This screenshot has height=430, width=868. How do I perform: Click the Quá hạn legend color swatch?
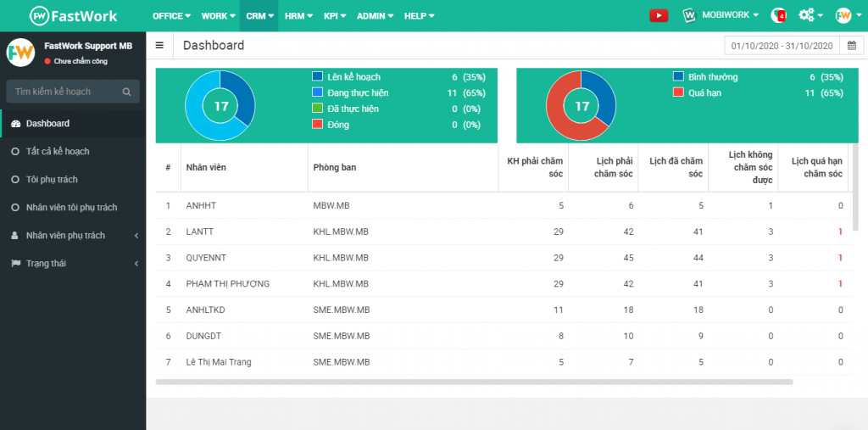[x=679, y=92]
